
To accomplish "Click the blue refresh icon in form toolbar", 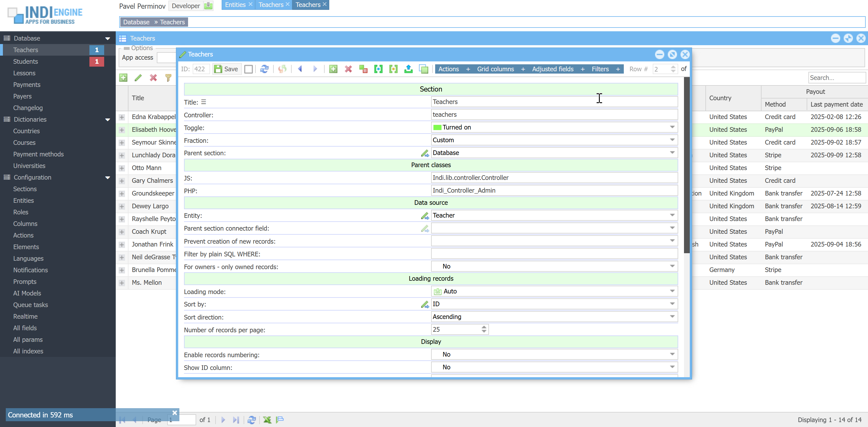I will point(264,69).
